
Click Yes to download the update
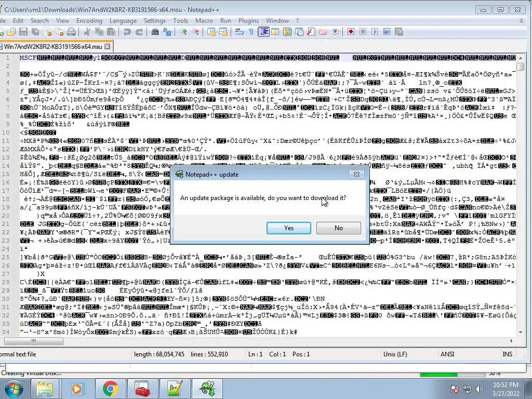coord(289,228)
